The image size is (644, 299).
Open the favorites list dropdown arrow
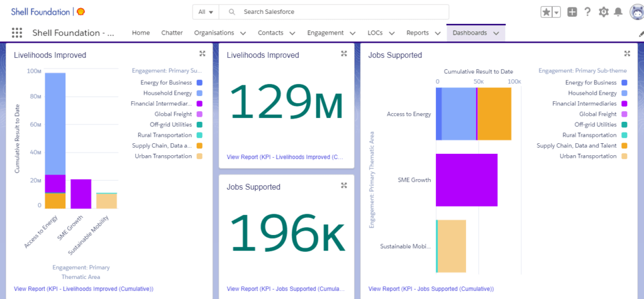(x=557, y=13)
